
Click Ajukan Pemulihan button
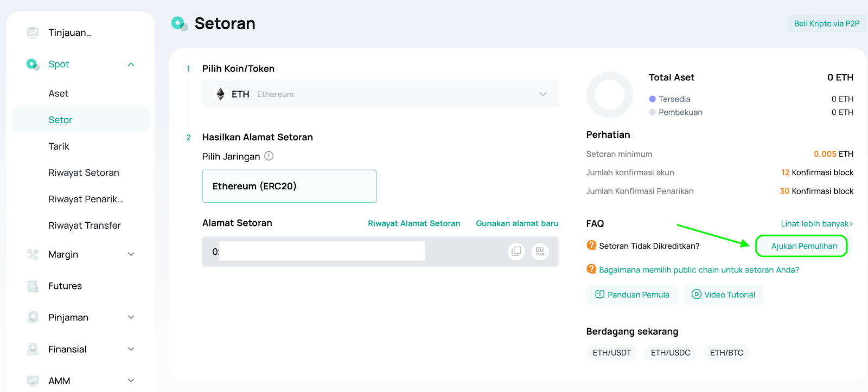804,246
